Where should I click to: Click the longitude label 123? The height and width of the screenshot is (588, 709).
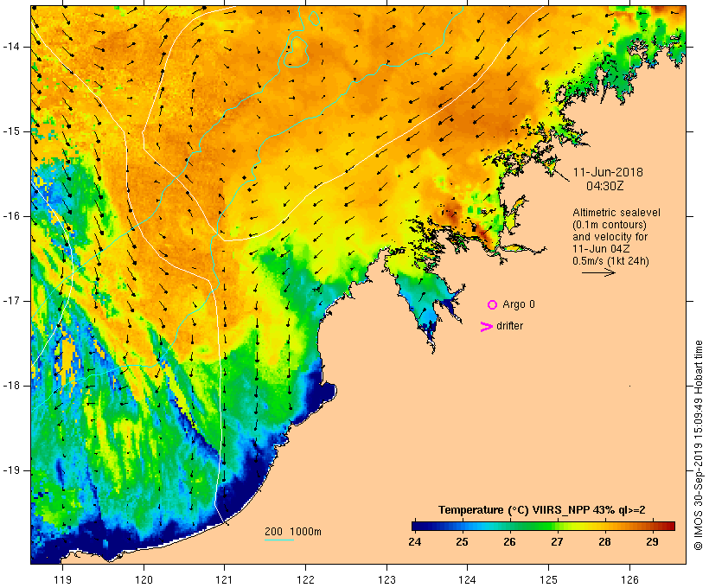[386, 579]
